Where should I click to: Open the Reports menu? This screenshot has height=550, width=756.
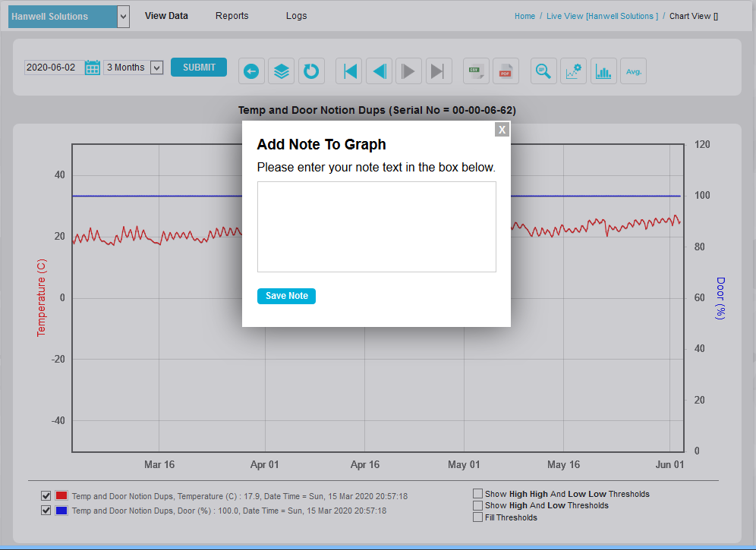point(232,16)
